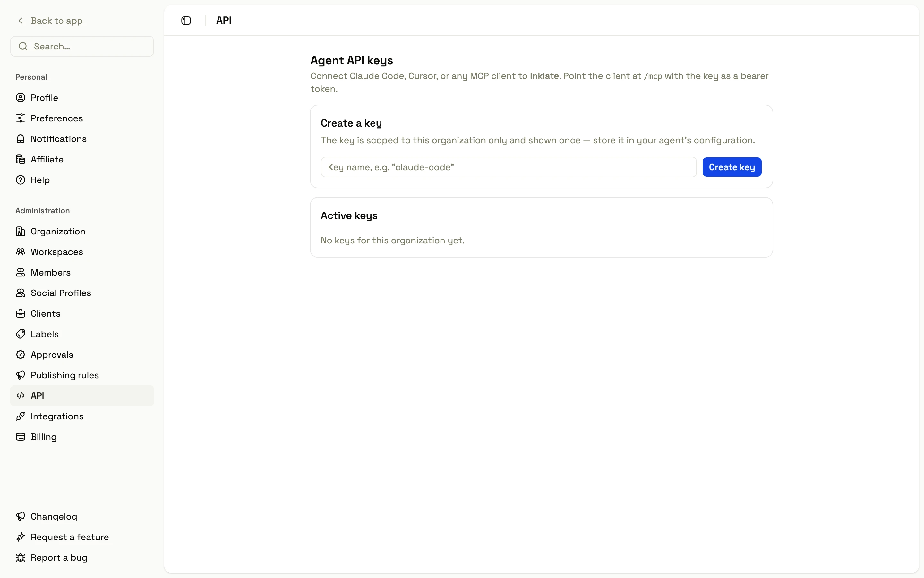Screen dimensions: 924x578
Task: Focus the sidebar Search field
Action: [x=82, y=46]
